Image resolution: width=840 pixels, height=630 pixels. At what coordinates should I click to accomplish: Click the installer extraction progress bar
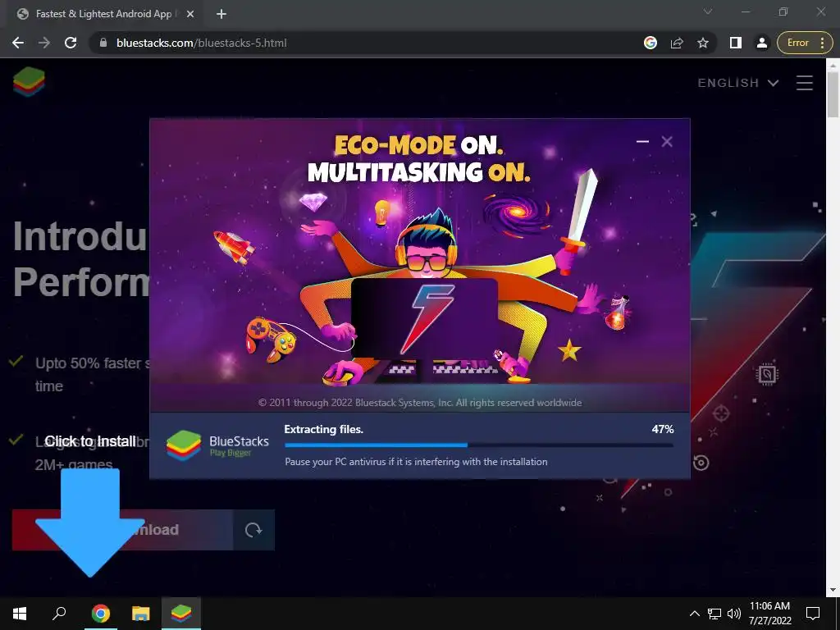(x=478, y=445)
